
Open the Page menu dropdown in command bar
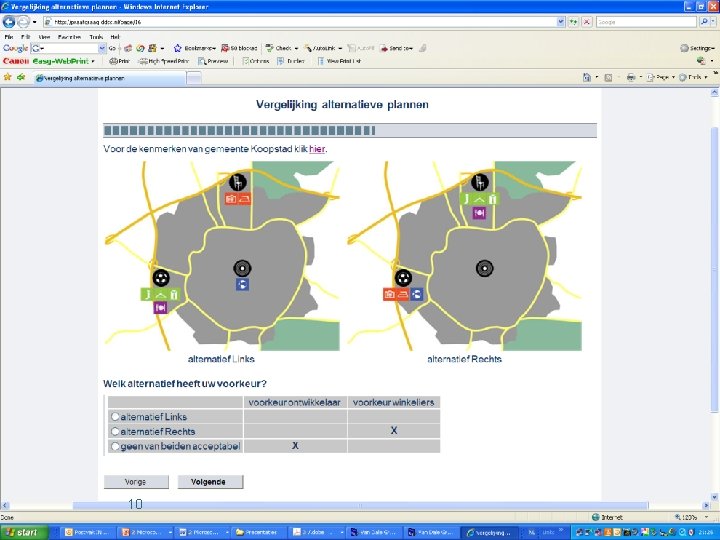pyautogui.click(x=673, y=78)
